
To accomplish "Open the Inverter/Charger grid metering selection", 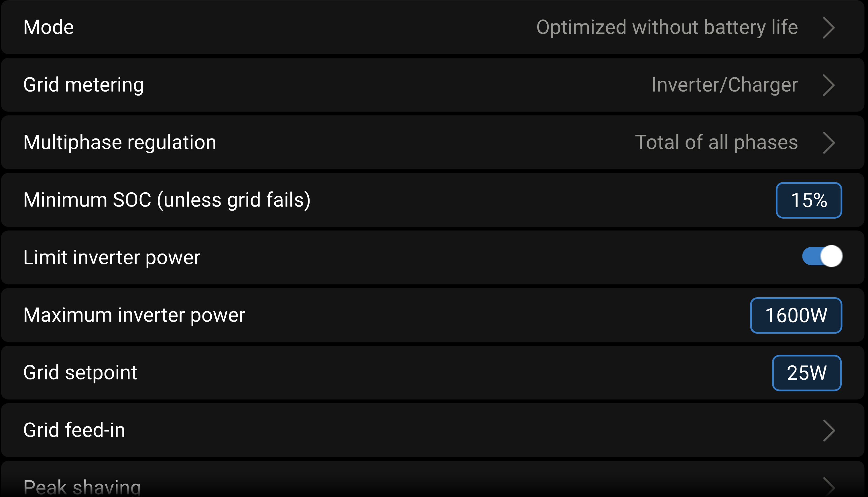I will (724, 85).
